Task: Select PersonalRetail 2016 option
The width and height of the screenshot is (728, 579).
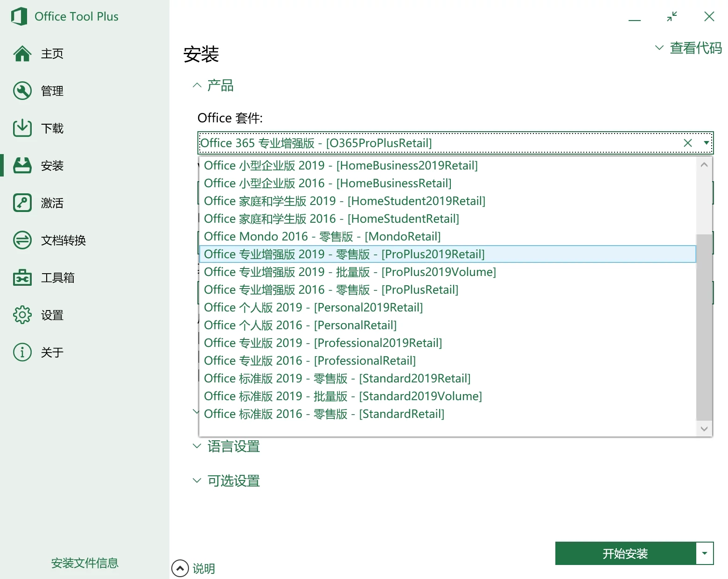Action: pos(448,325)
